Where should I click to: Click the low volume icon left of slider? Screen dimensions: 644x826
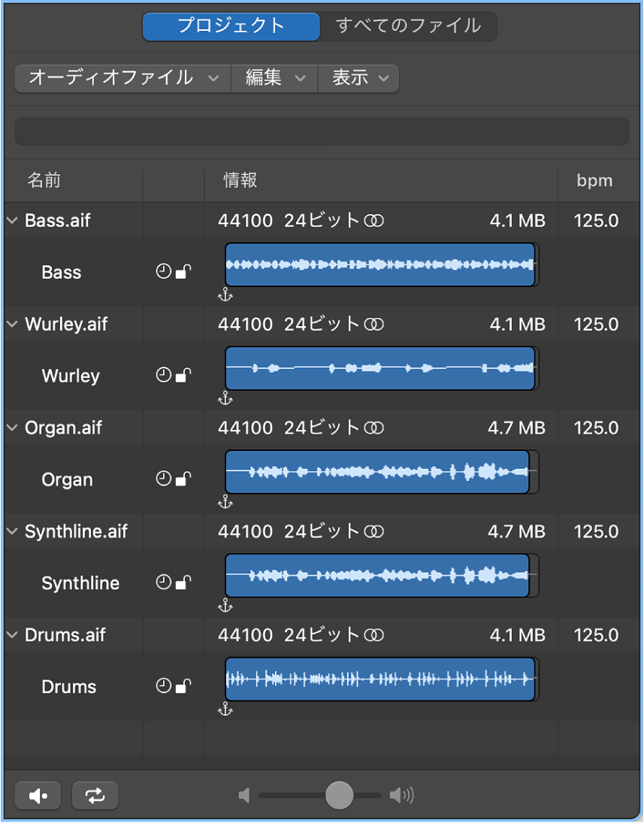(x=243, y=795)
